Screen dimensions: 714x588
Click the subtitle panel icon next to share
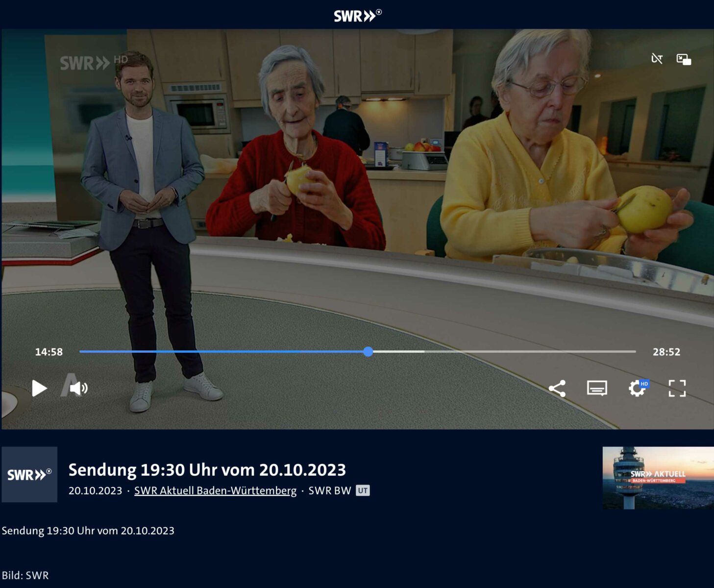click(x=597, y=389)
